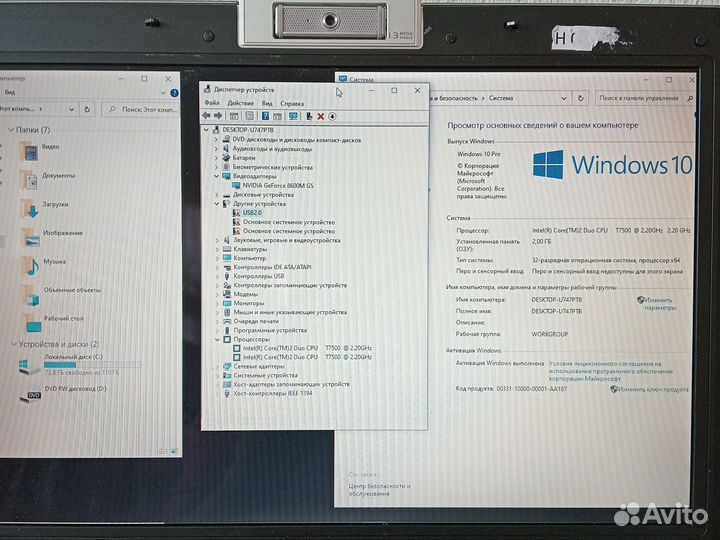Click the Изменить параметры link
This screenshot has width=720, height=540.
pos(658,304)
